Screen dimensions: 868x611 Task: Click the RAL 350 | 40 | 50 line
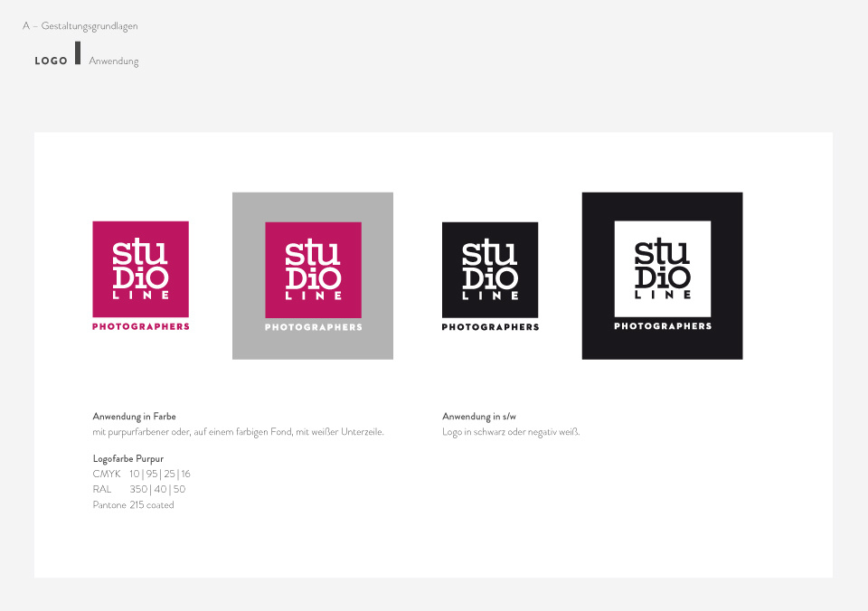[x=139, y=489]
